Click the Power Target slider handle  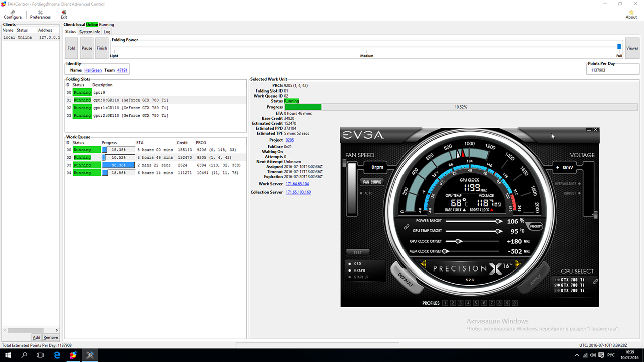click(x=498, y=221)
